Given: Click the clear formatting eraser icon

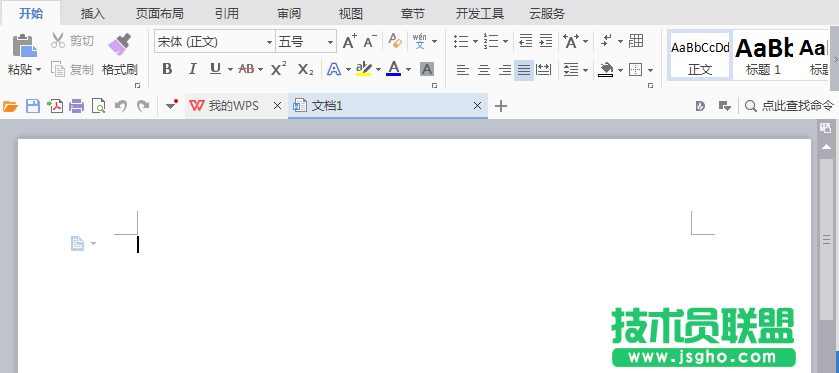Looking at the screenshot, I should pos(395,41).
